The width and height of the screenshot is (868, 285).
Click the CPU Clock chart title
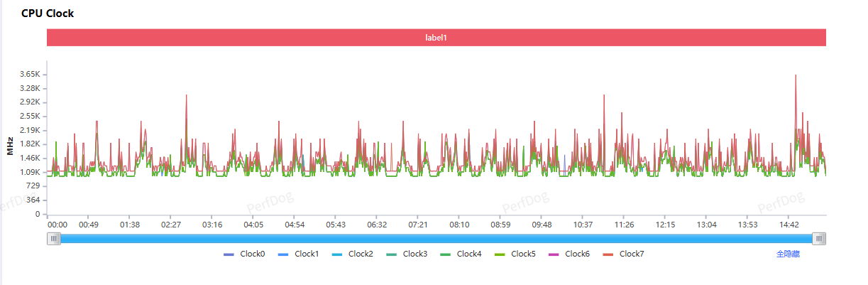coord(48,14)
